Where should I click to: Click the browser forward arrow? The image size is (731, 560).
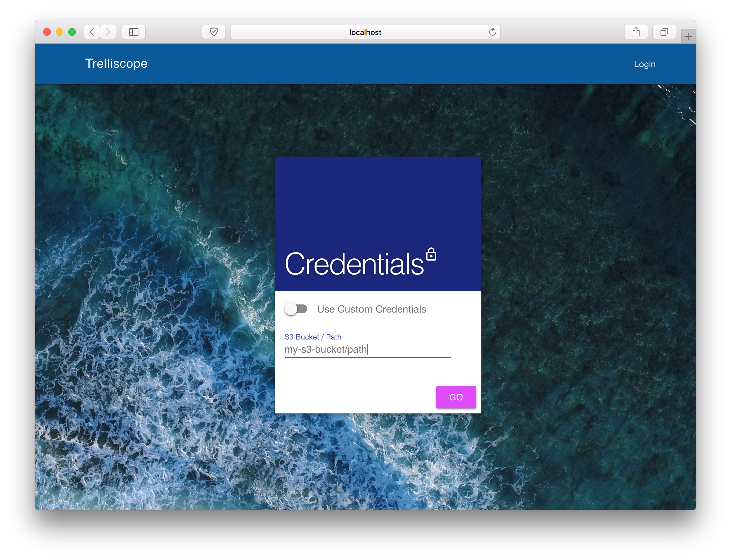click(108, 32)
